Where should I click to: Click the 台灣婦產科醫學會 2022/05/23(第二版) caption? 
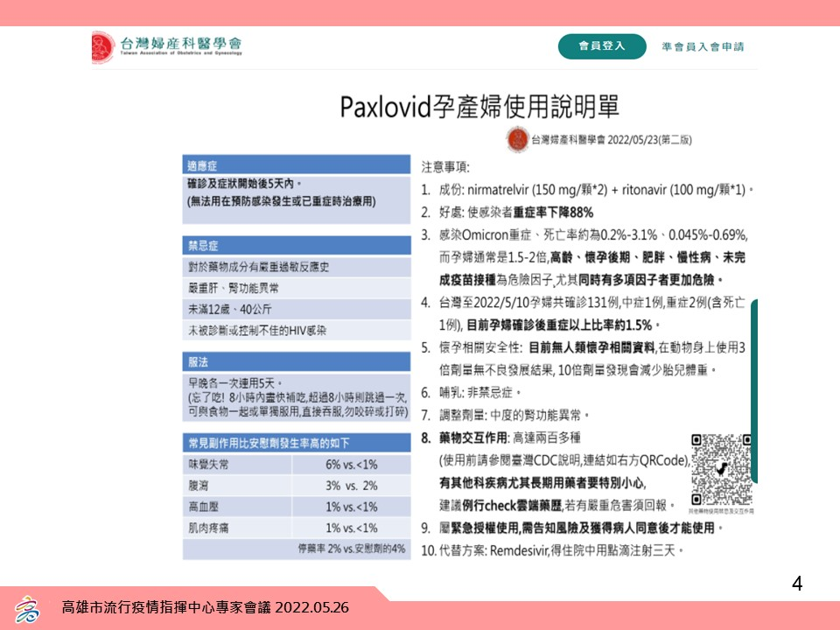[x=612, y=140]
